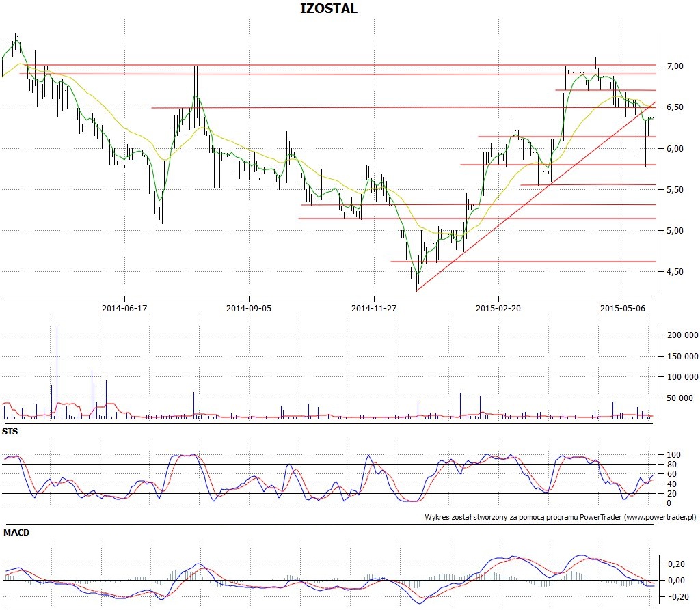Click the STS 20 level label
The height and width of the screenshot is (610, 700).
tap(672, 494)
